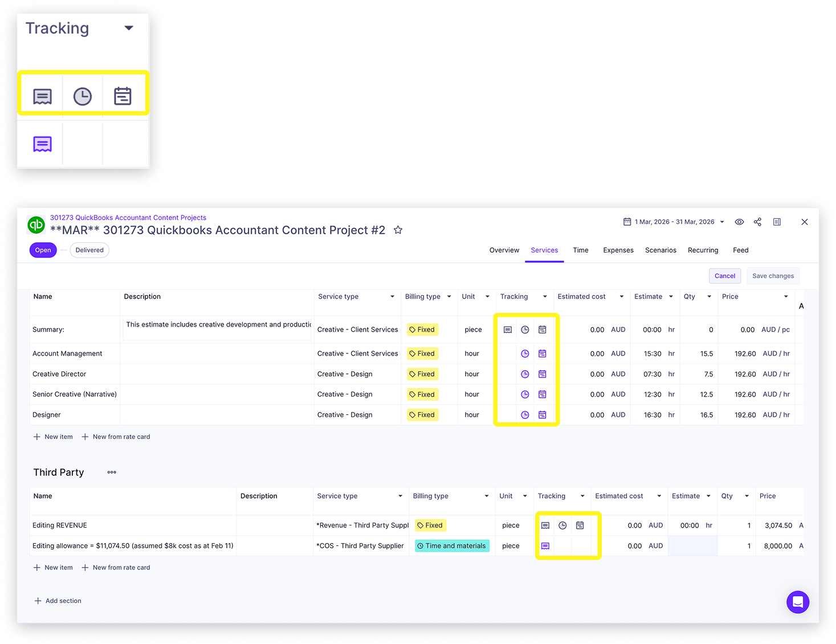
Task: Toggle time tracking for Senior Creative (Narrative)
Action: (525, 394)
